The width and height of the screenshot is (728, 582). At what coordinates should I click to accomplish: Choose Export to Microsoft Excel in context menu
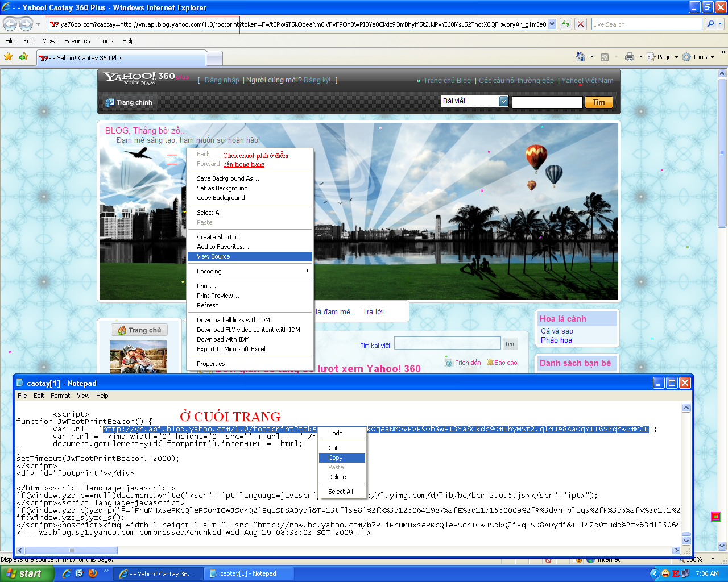point(250,349)
